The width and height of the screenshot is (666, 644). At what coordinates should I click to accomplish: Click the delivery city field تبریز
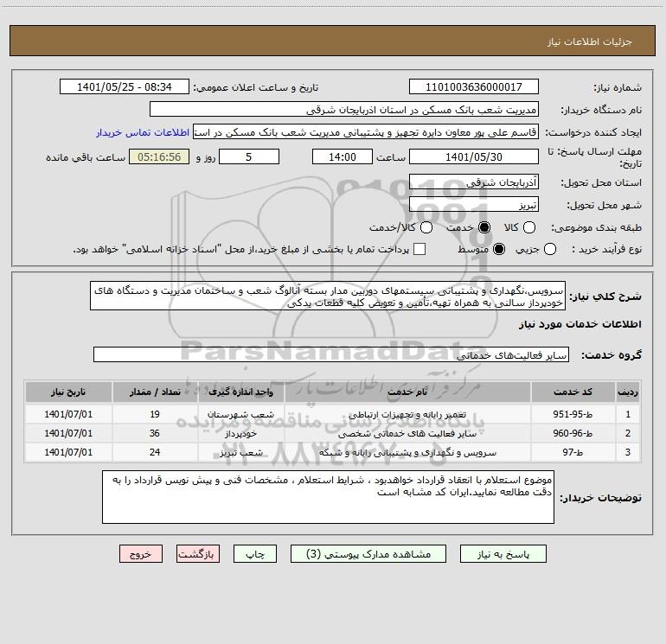coord(474,205)
